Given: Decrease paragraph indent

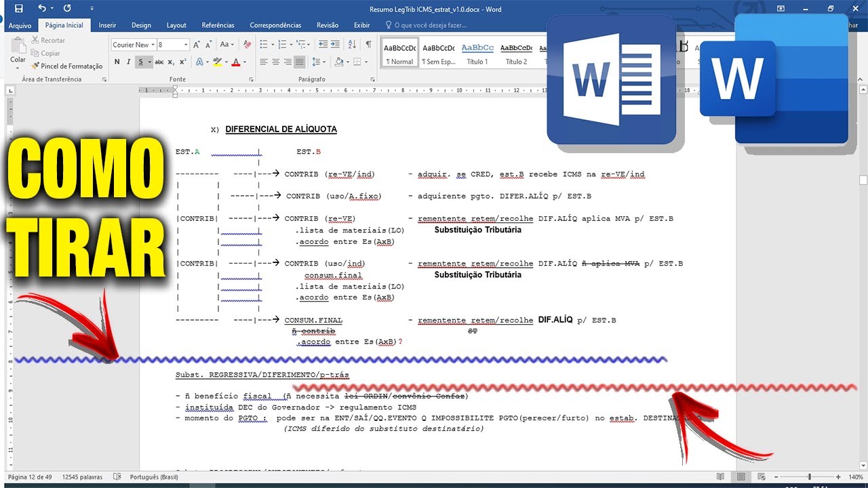Looking at the screenshot, I should click(323, 45).
